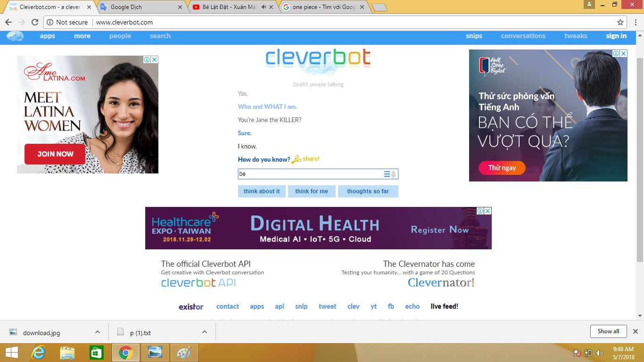Open the live feed! footer link
This screenshot has height=362, width=644.
coord(445,306)
